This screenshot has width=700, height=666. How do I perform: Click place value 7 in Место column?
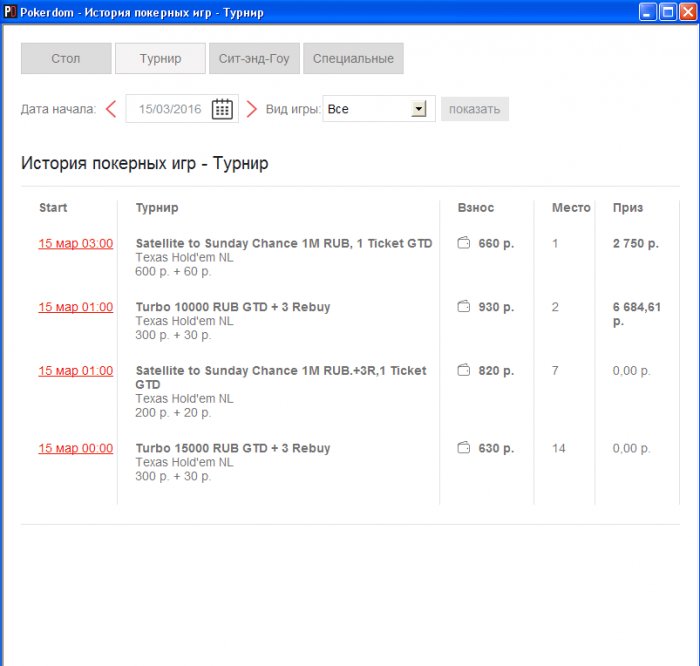(x=555, y=370)
